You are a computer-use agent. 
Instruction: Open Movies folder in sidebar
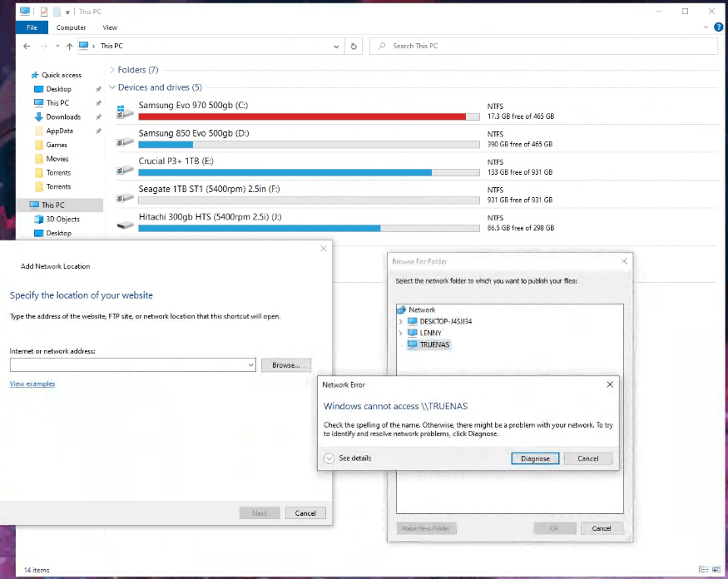pos(57,158)
